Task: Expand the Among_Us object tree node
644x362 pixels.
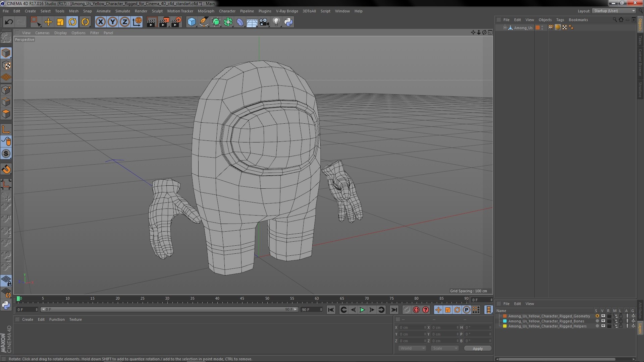Action: tap(505, 28)
